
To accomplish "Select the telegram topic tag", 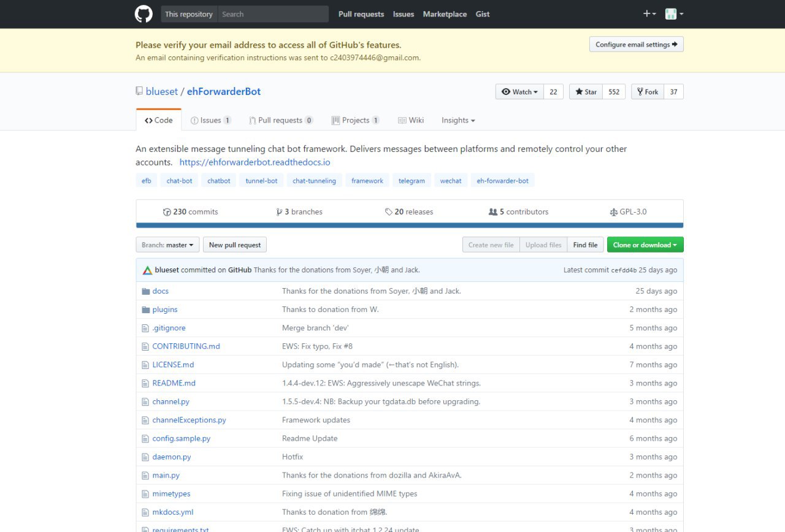I will pos(412,181).
